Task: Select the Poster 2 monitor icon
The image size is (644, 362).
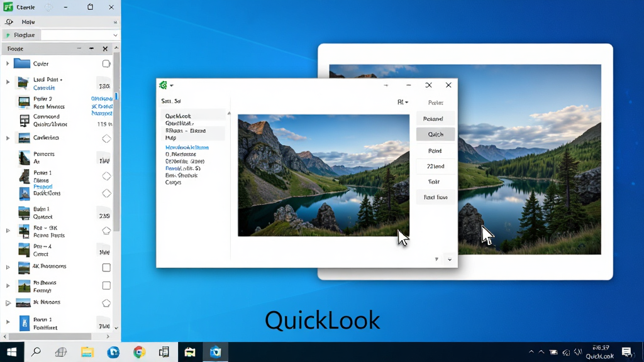Action: click(24, 102)
